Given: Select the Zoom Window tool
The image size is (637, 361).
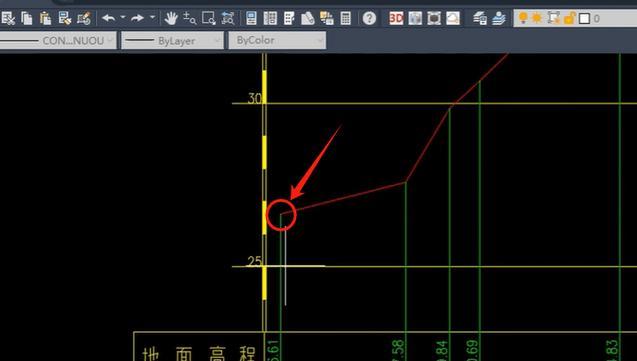Looking at the screenshot, I should (x=209, y=18).
